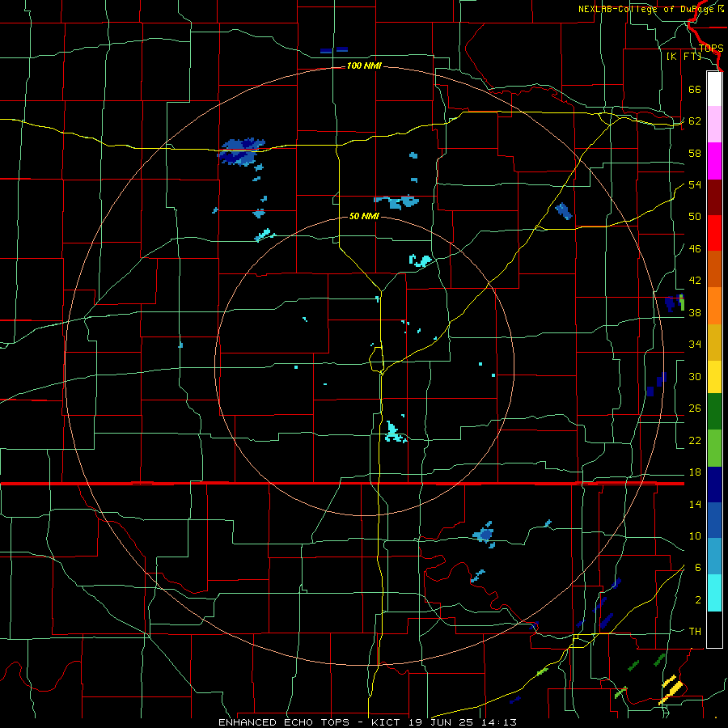Click the "6" scale value
Screen dimensions: 728x728
pos(698,568)
